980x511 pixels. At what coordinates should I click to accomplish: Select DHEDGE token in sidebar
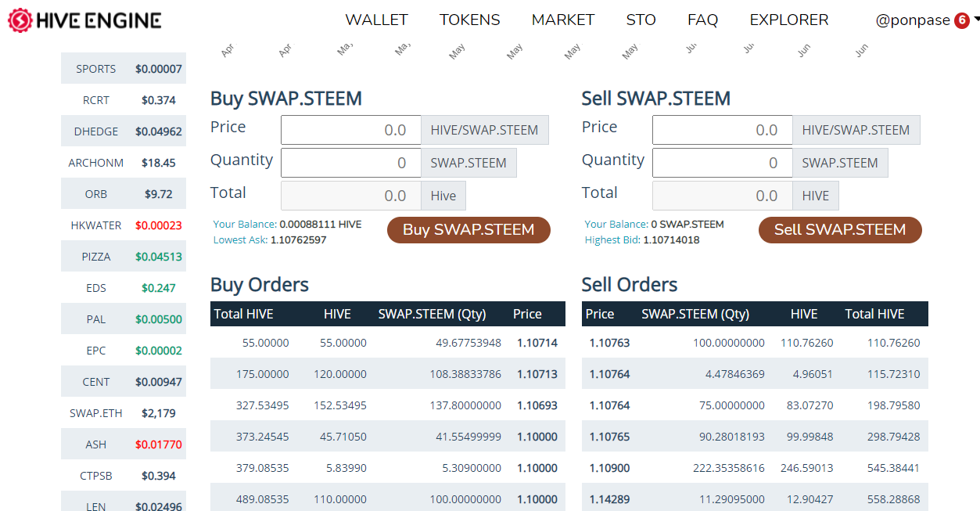coord(124,131)
